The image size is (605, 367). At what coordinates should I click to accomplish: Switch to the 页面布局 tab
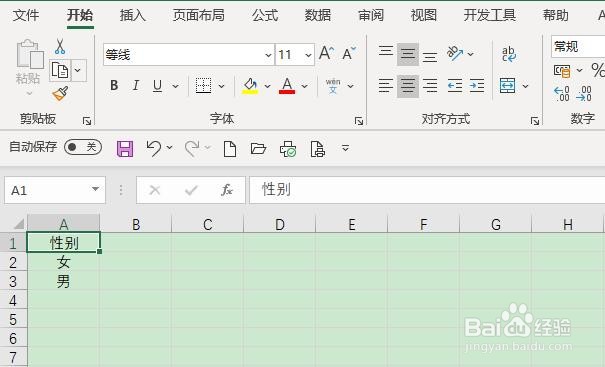[199, 15]
